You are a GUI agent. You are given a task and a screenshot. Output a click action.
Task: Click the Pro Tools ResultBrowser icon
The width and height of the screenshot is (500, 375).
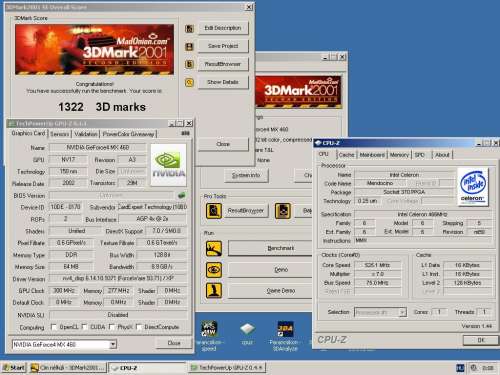pos(214,211)
